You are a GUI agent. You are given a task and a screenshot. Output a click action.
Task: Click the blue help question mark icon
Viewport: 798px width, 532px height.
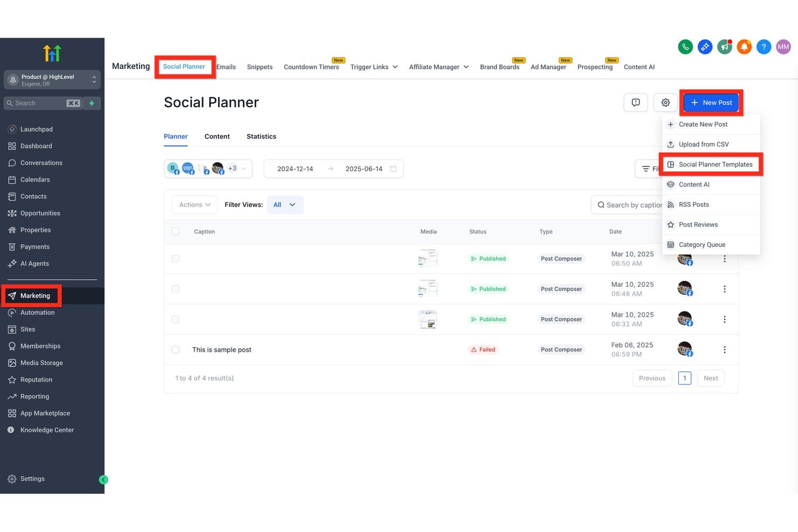pyautogui.click(x=763, y=47)
